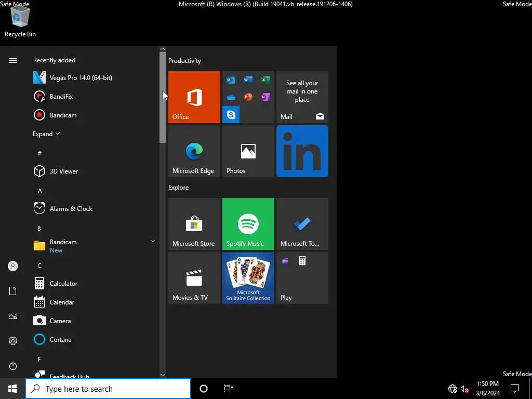Open Microsoft Solitaire Collection tile
The height and width of the screenshot is (399, 532).
248,278
